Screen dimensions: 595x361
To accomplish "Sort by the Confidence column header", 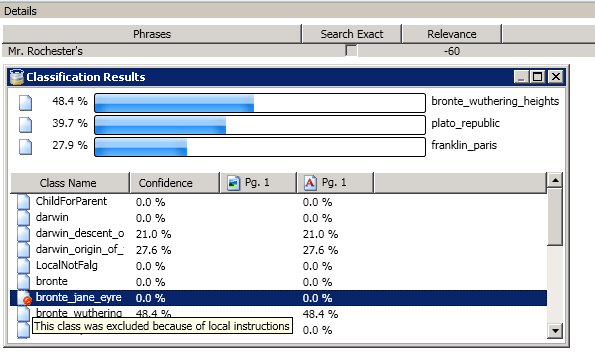I will point(175,183).
